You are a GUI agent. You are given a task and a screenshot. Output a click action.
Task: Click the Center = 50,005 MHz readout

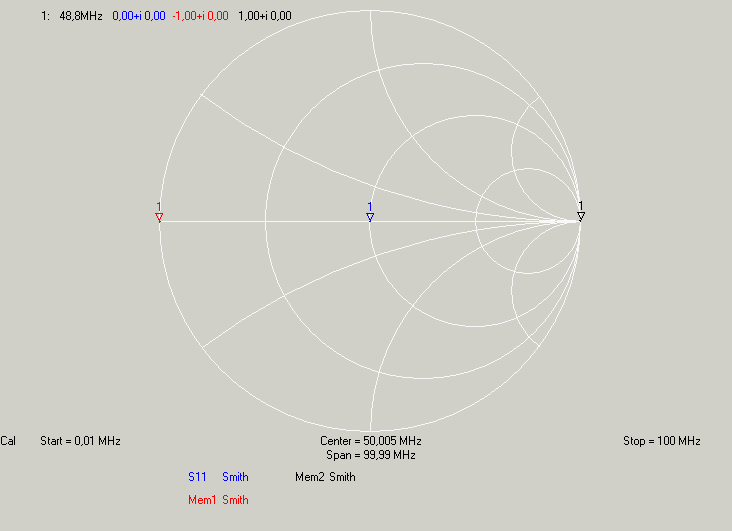(371, 441)
